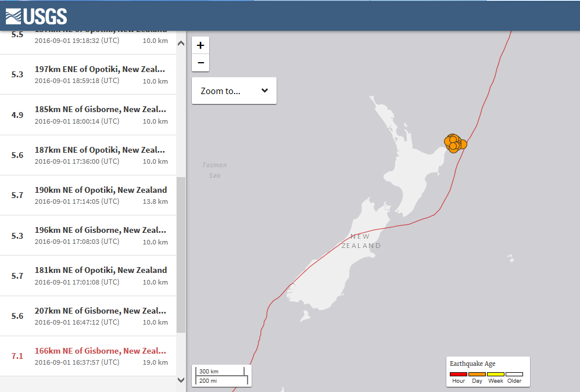Zoom in on the map
This screenshot has width=580, height=392.
pos(201,45)
